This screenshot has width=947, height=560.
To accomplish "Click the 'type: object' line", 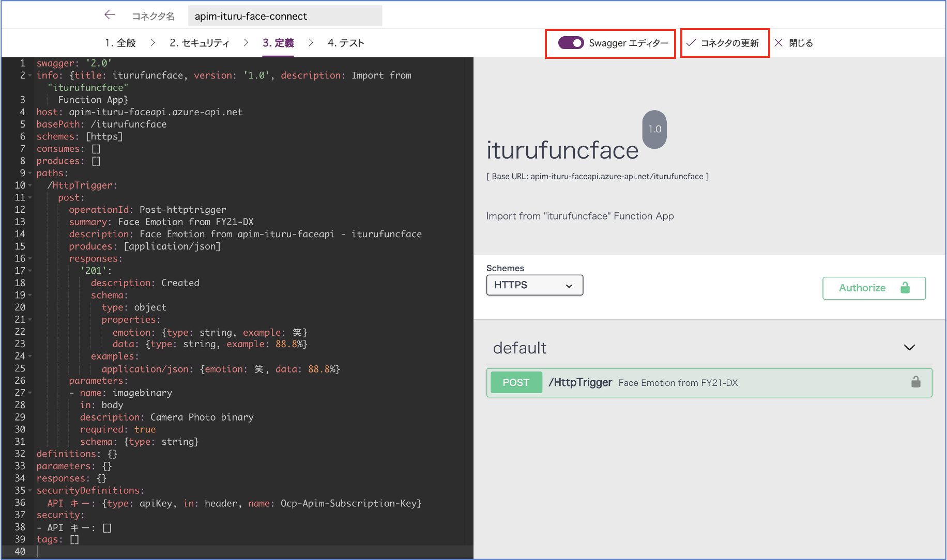I will click(134, 307).
